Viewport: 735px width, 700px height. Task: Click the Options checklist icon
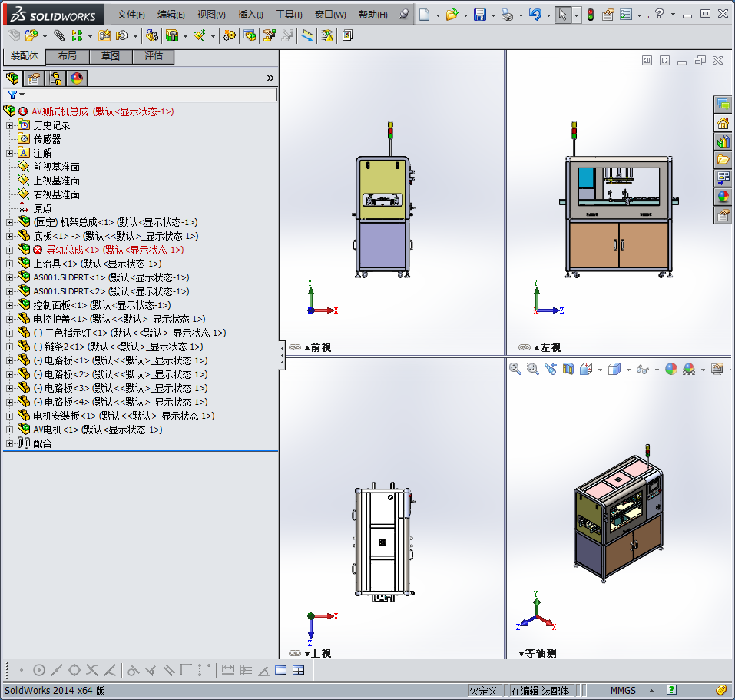[x=626, y=15]
